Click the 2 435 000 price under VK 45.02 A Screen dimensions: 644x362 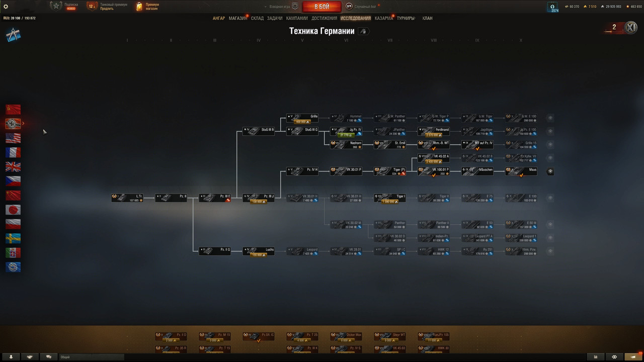coord(434,162)
